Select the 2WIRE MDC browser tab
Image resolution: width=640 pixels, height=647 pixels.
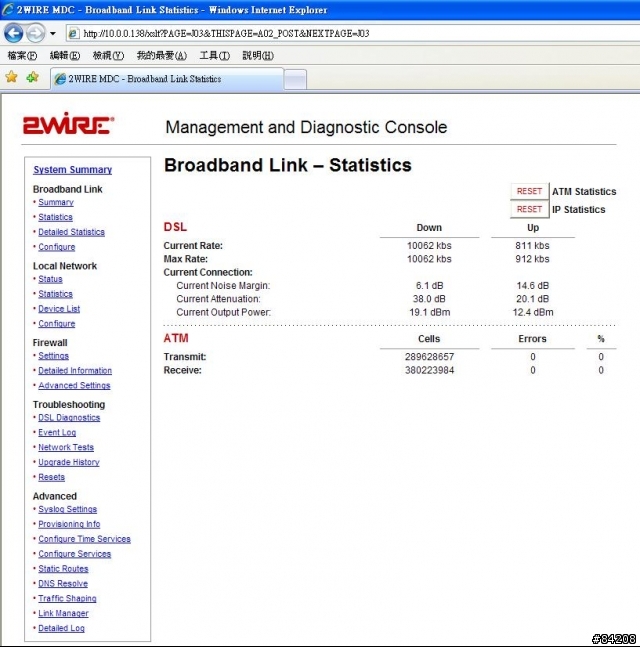(167, 79)
